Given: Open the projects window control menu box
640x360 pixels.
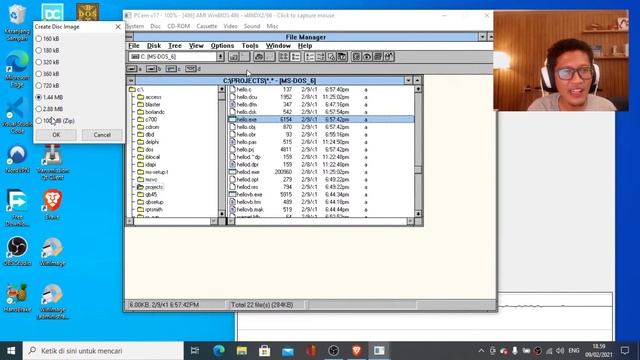Looking at the screenshot, I should click(x=131, y=80).
